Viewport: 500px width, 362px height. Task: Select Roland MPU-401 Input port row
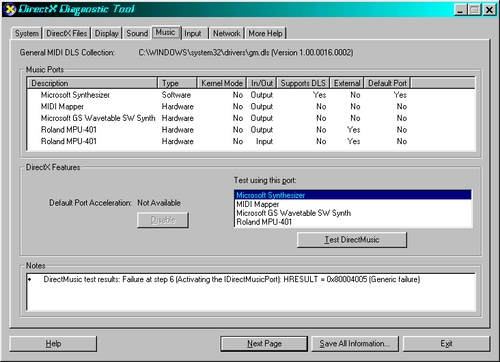point(251,141)
